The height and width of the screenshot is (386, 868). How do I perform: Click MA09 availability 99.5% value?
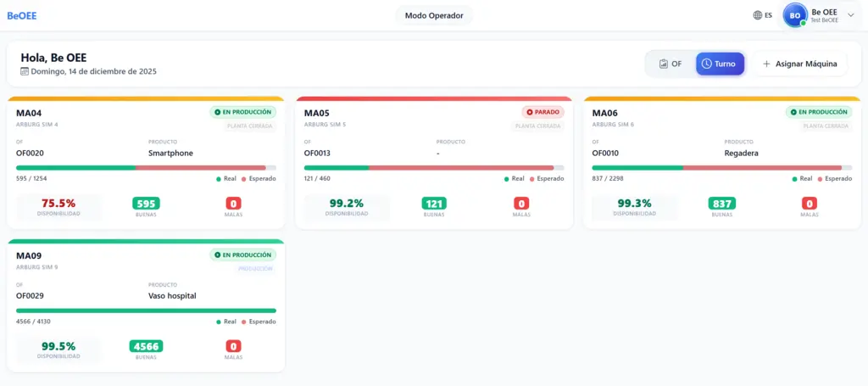pyautogui.click(x=58, y=345)
